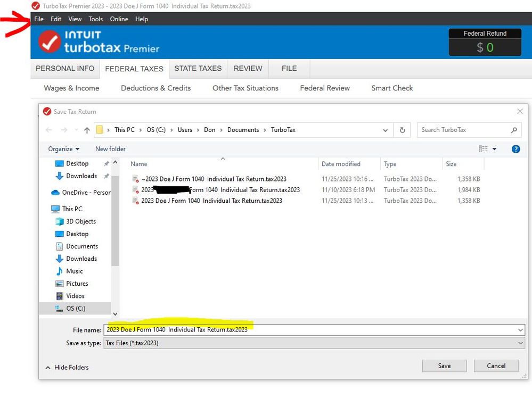The image size is (532, 398).
Task: Expand the view options dropdown arrow
Action: 494,149
